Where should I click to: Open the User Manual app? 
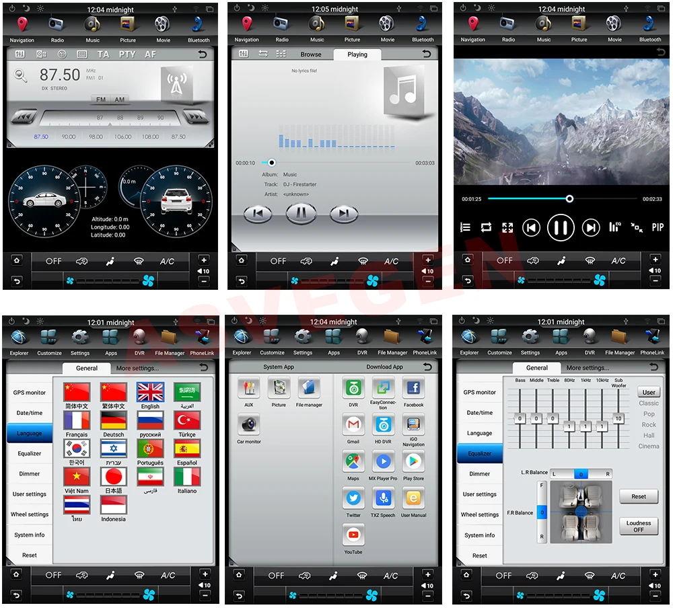click(x=413, y=502)
